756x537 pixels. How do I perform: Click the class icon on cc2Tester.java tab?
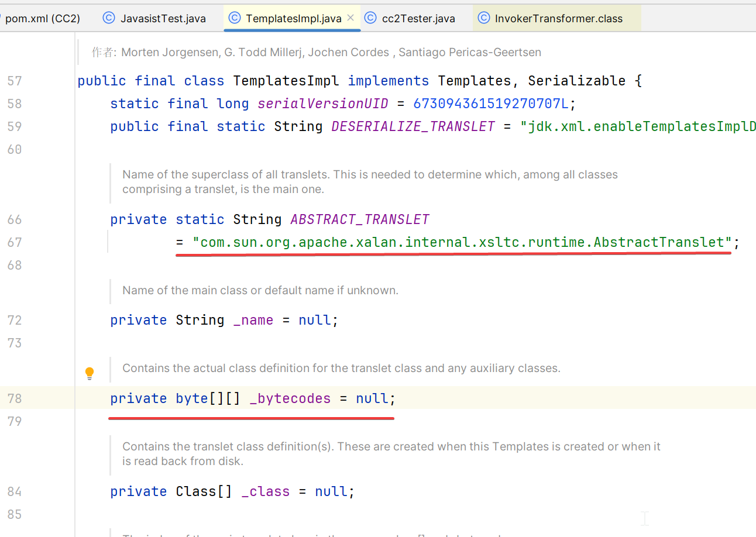370,18
